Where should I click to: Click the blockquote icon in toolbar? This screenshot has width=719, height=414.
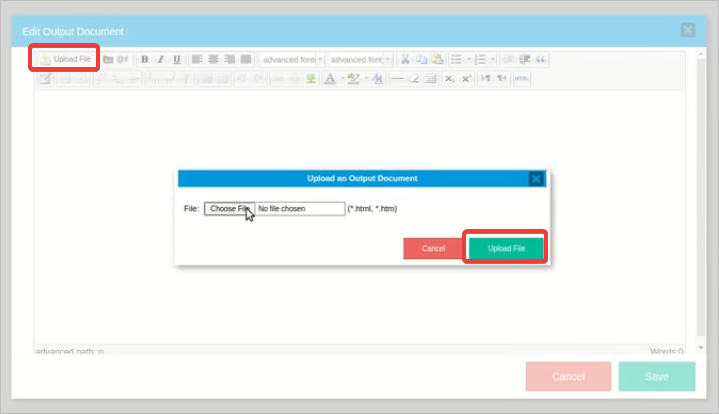(x=541, y=59)
